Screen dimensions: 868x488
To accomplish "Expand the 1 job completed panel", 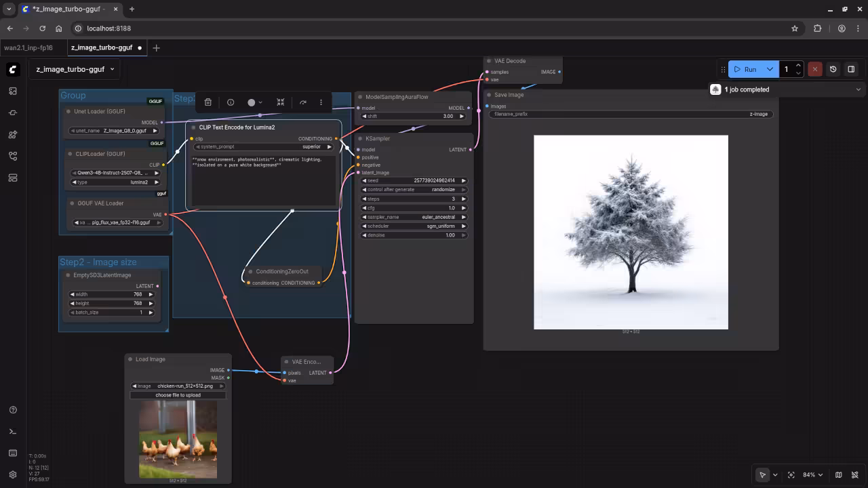I will coord(858,89).
